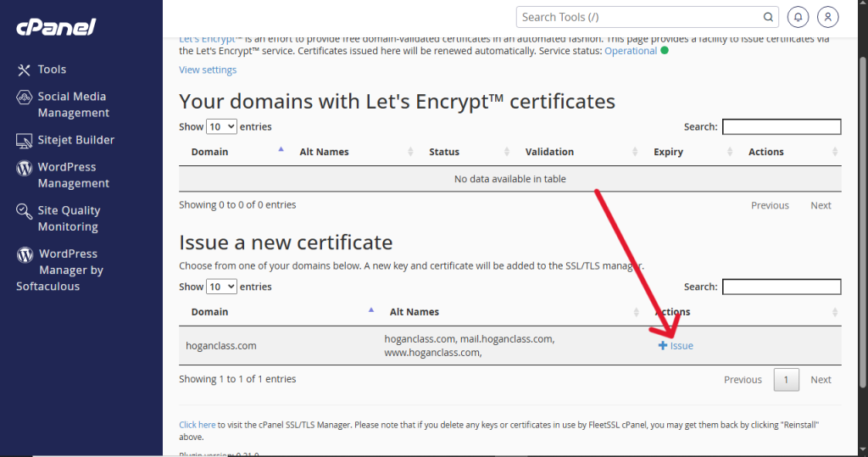Open entries dropdown for certificates table
Screen dimensions: 868x457
[x=221, y=126]
